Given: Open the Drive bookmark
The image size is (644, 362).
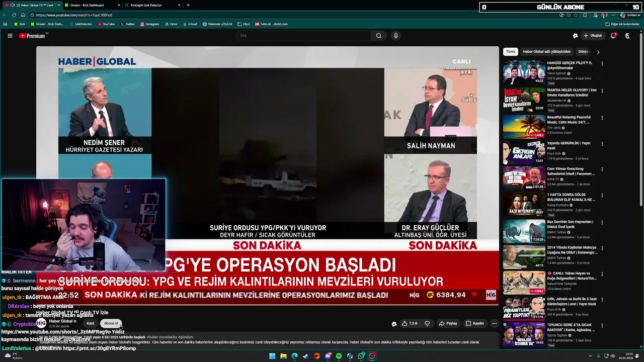Looking at the screenshot, I should [171, 24].
